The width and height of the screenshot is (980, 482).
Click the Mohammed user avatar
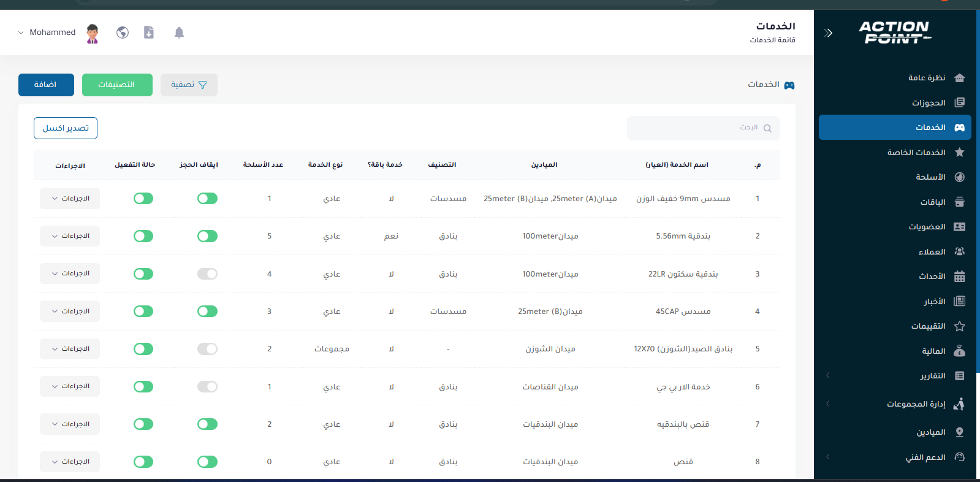[93, 33]
